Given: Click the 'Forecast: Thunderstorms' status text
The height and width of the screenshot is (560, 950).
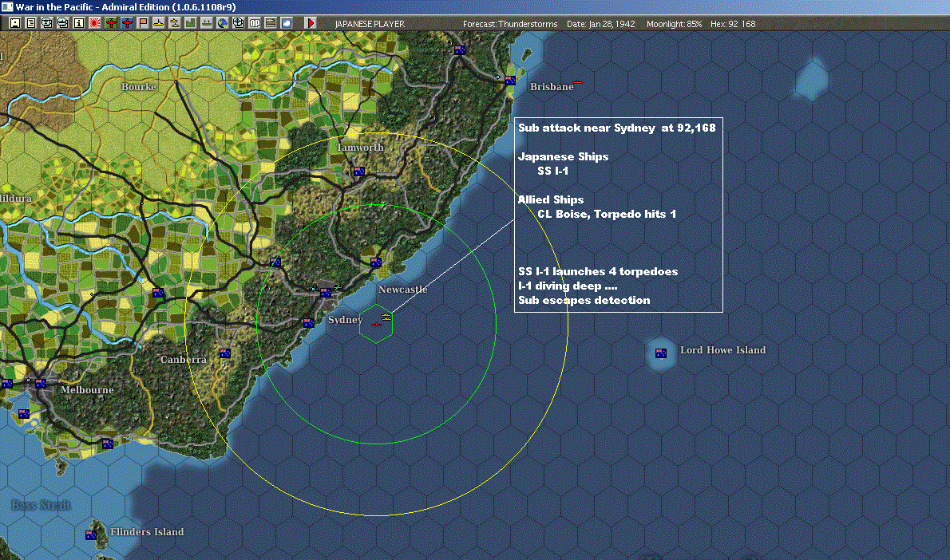Looking at the screenshot, I should tap(510, 24).
